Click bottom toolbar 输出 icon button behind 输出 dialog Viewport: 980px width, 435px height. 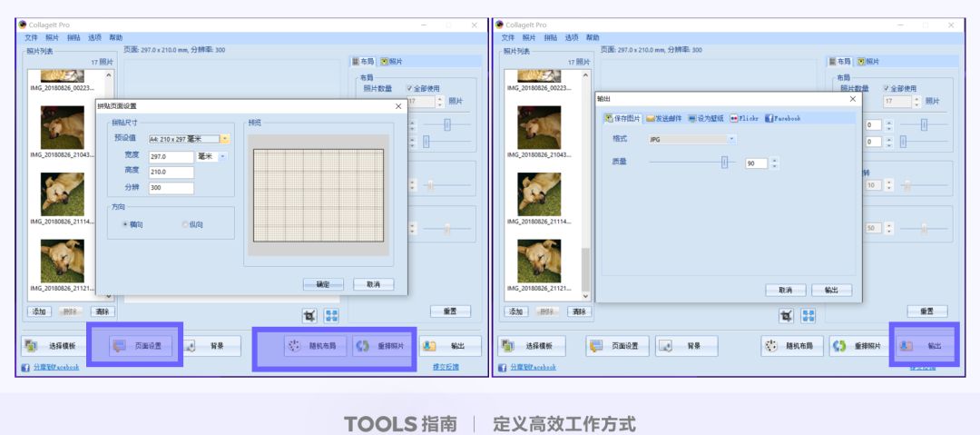click(926, 346)
